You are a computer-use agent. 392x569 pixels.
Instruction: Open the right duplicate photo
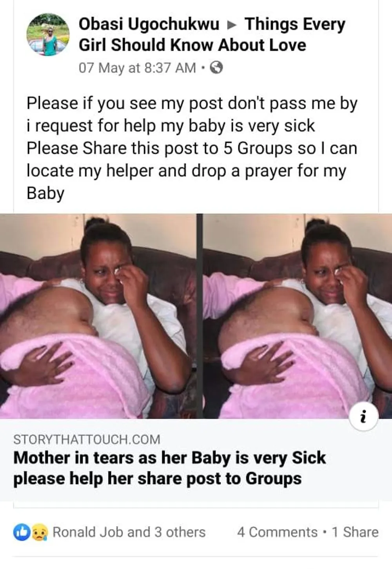click(x=298, y=316)
